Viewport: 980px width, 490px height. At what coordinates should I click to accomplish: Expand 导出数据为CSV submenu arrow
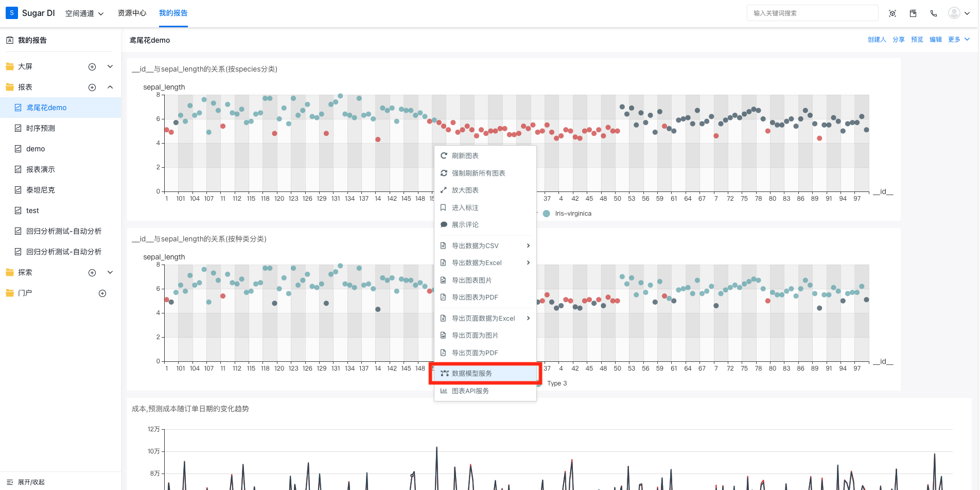(x=528, y=246)
